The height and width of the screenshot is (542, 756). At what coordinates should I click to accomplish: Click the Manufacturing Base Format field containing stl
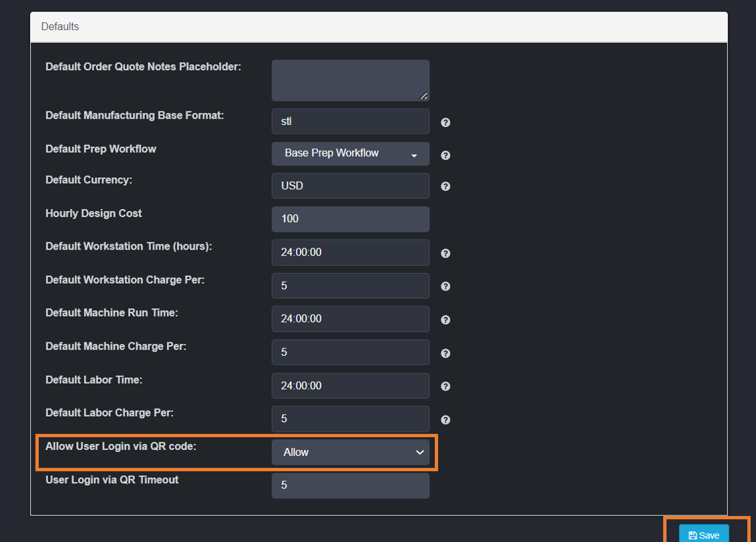point(350,121)
